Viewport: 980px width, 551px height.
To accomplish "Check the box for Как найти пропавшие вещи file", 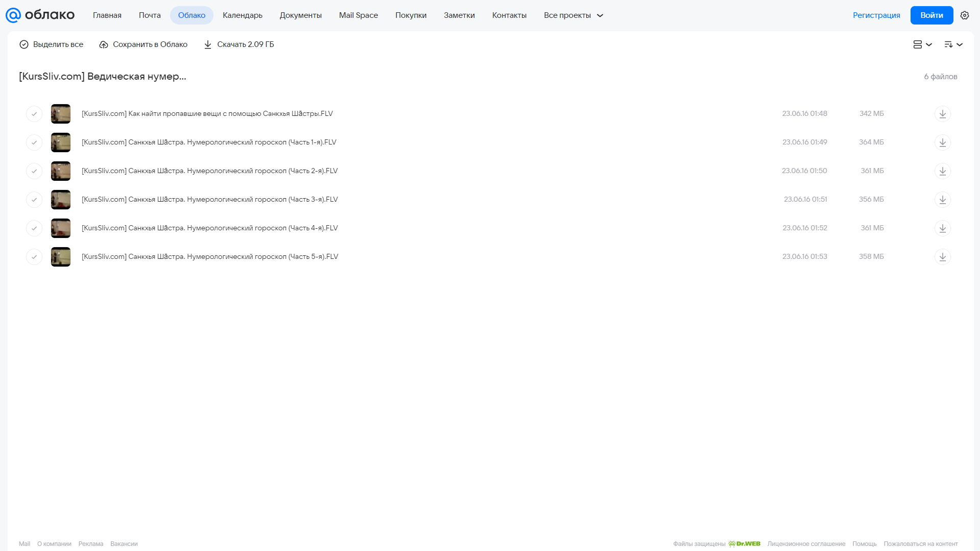I will click(x=34, y=114).
